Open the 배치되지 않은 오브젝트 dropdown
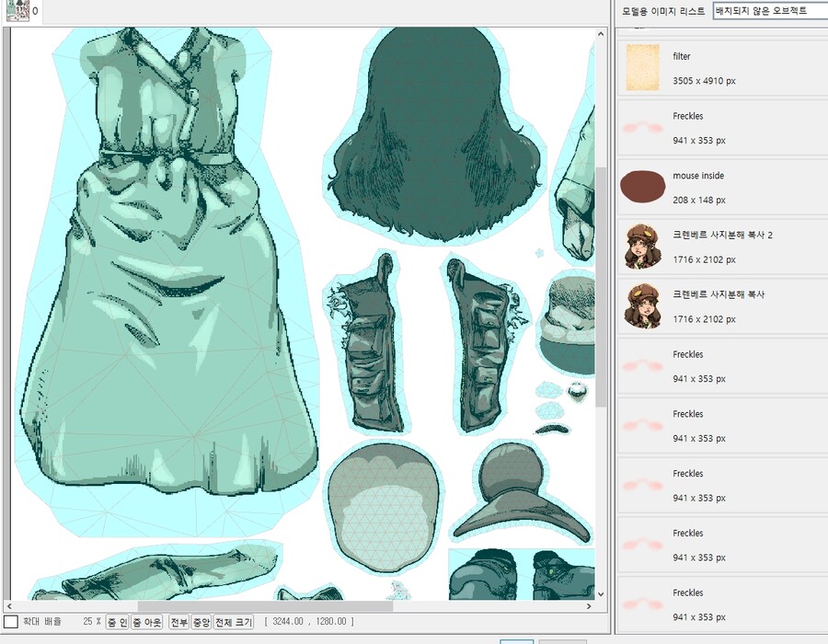The image size is (828, 644). (767, 11)
